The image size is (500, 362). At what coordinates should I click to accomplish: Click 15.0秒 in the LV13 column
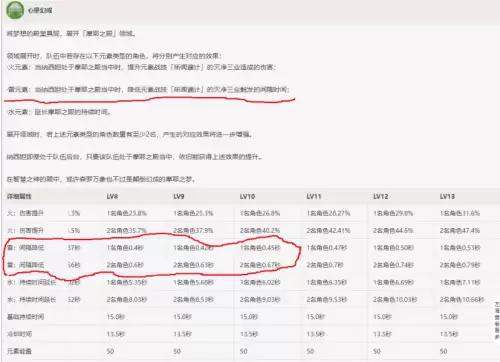coord(449,317)
